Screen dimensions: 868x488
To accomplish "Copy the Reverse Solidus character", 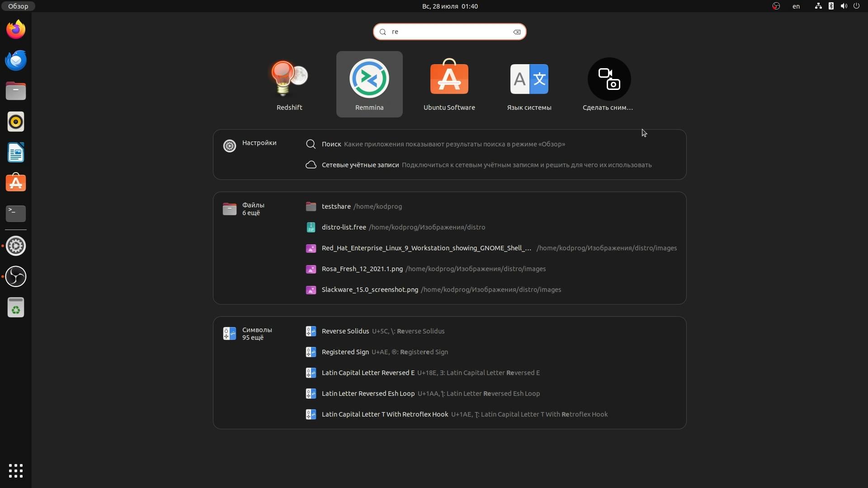I will 491,331.
